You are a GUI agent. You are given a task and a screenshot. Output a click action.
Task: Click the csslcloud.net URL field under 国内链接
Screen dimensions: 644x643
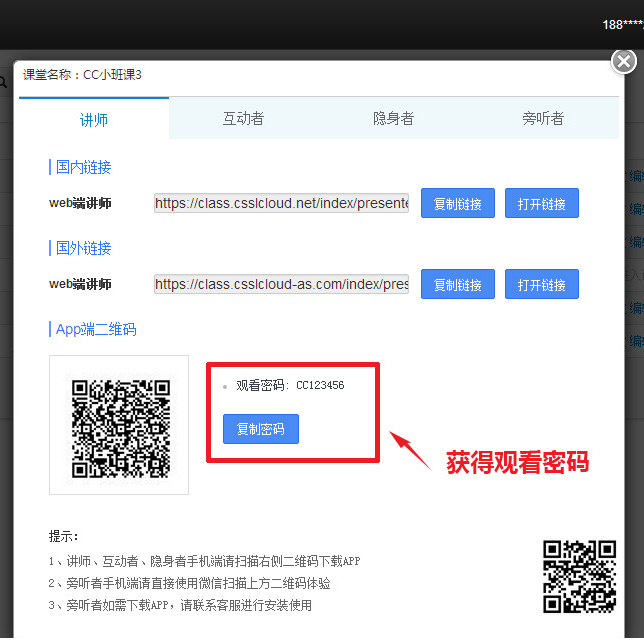pos(281,203)
